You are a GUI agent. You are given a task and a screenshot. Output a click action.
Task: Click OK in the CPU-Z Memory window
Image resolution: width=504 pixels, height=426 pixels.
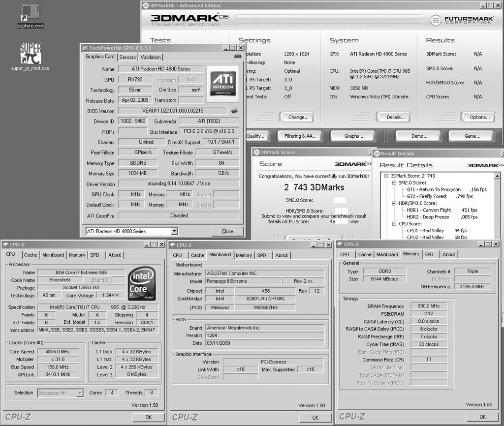pyautogui.click(x=482, y=417)
